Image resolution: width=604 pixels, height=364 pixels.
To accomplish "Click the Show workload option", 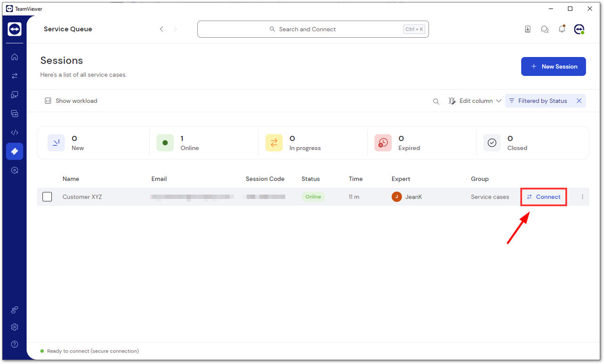I will pyautogui.click(x=71, y=101).
